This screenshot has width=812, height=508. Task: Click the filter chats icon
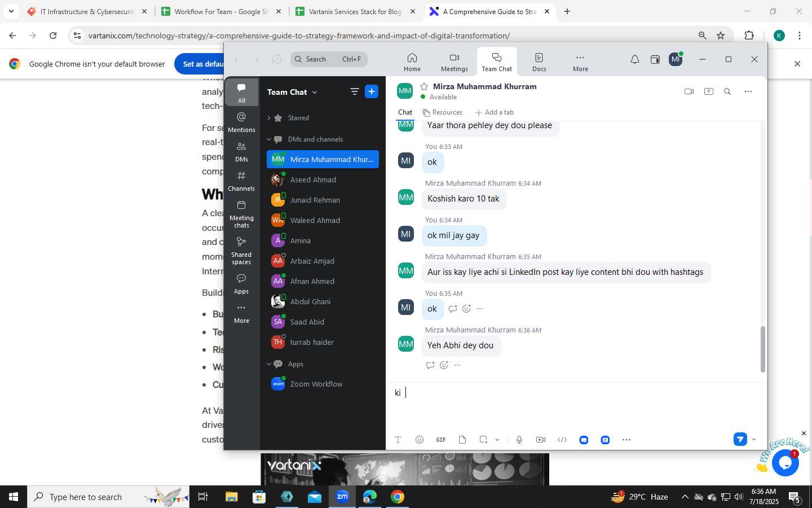[354, 91]
